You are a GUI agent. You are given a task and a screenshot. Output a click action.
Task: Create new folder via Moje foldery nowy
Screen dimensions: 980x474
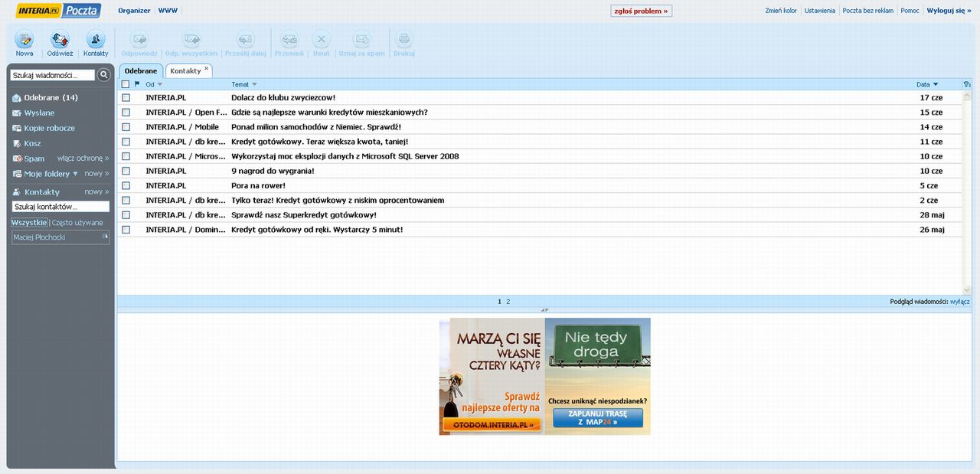96,174
